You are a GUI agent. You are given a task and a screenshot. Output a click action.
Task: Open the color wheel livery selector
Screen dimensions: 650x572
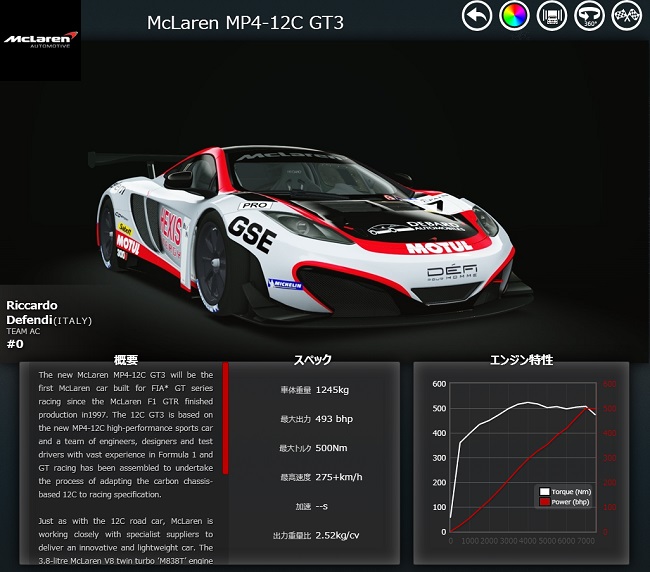pos(514,16)
